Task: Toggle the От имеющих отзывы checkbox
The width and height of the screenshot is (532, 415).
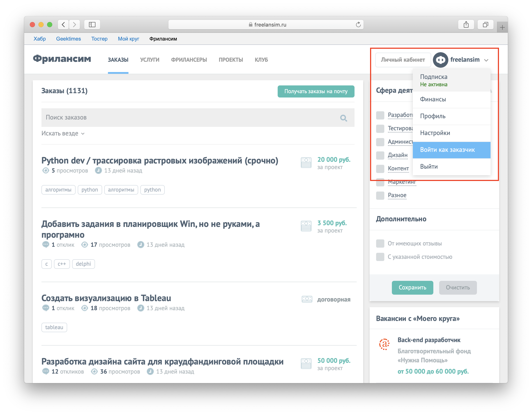Action: pos(380,244)
